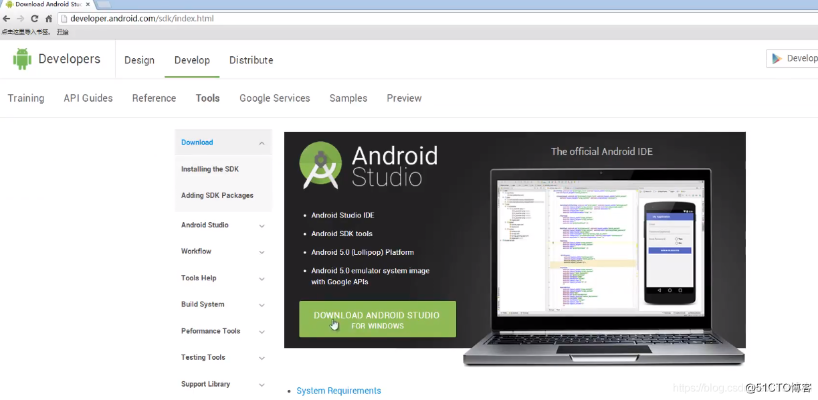Viewport: 818px width, 400px height.
Task: Expand the Workflow sidebar section
Action: pos(262,252)
